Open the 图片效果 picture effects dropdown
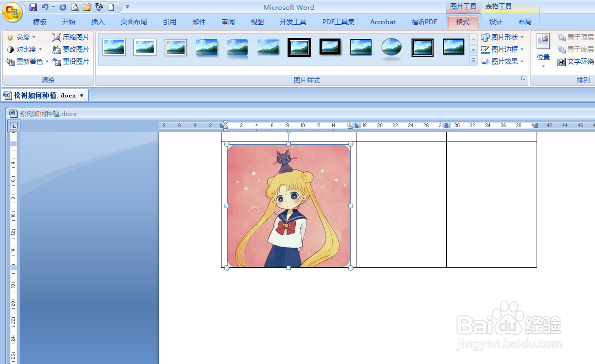The image size is (595, 364). [502, 62]
